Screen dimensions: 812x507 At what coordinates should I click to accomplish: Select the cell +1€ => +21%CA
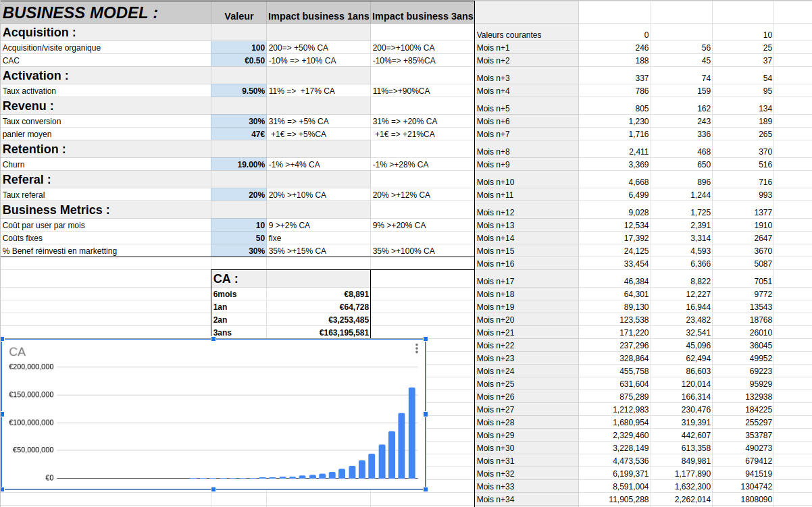pos(422,134)
